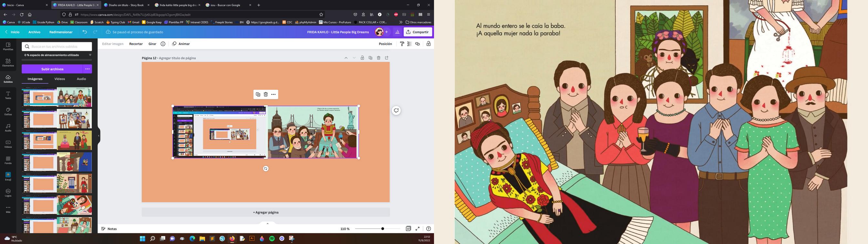Delete the selected image via floating trash icon
The image size is (868, 244).
(265, 94)
